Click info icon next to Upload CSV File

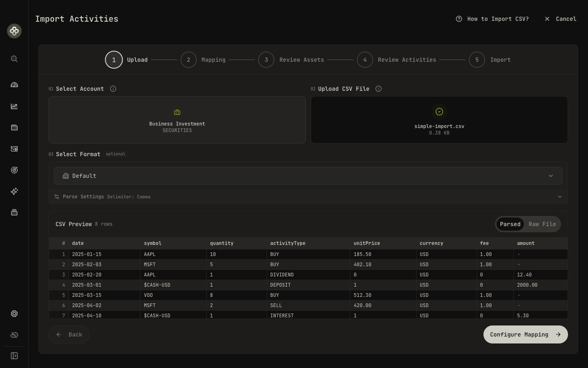coord(379,89)
